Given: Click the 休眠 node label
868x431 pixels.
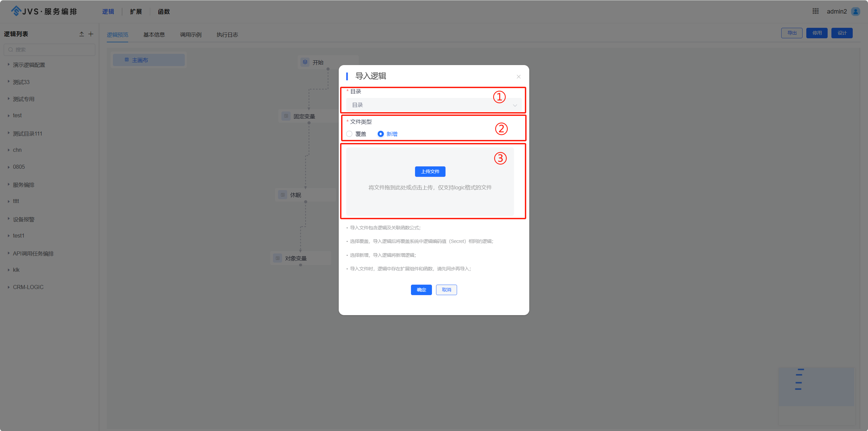Looking at the screenshot, I should tap(296, 195).
